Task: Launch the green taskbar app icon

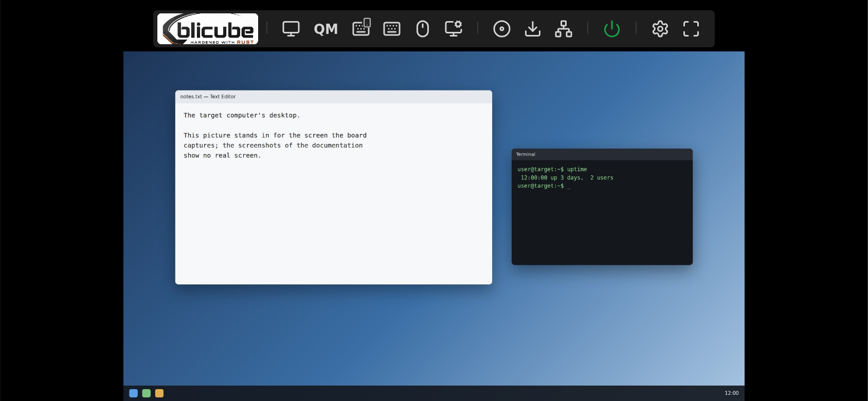Action: pyautogui.click(x=147, y=393)
